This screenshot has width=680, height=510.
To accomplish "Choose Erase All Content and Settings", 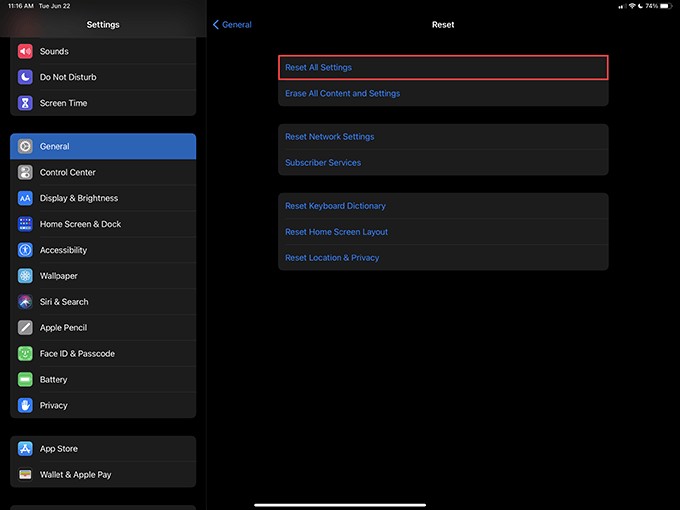I will 443,93.
